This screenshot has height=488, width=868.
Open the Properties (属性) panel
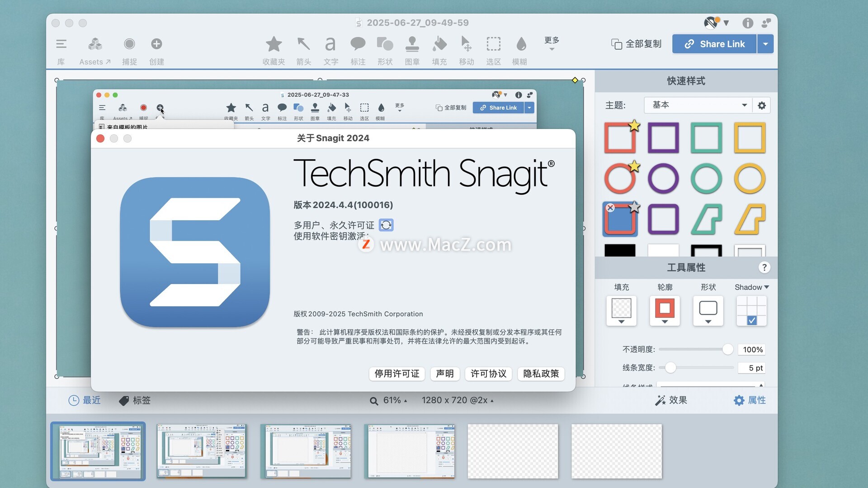point(750,400)
